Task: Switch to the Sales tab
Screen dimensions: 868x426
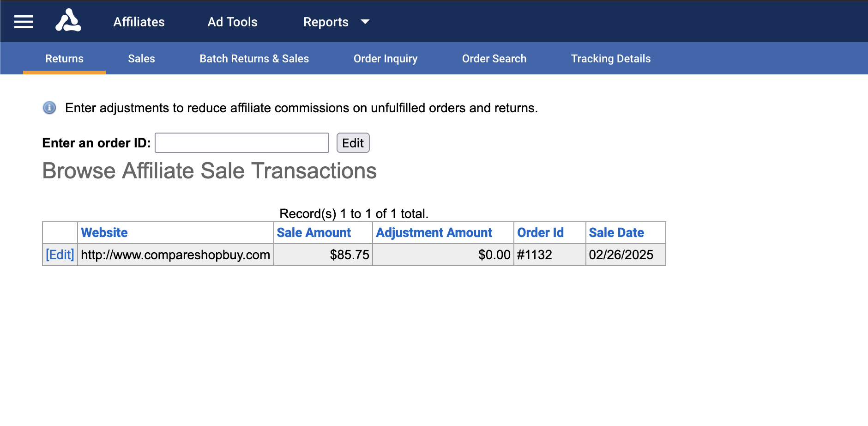Action: click(x=141, y=59)
